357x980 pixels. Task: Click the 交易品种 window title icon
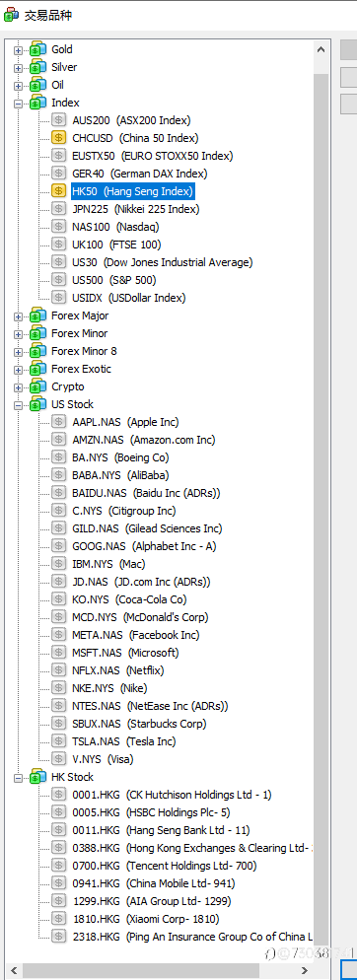pos(11,15)
